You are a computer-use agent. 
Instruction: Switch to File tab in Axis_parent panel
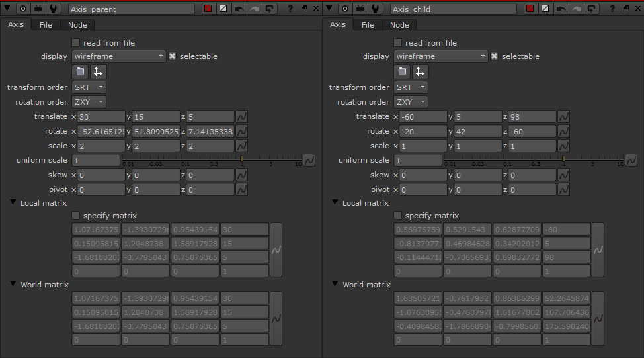point(46,25)
